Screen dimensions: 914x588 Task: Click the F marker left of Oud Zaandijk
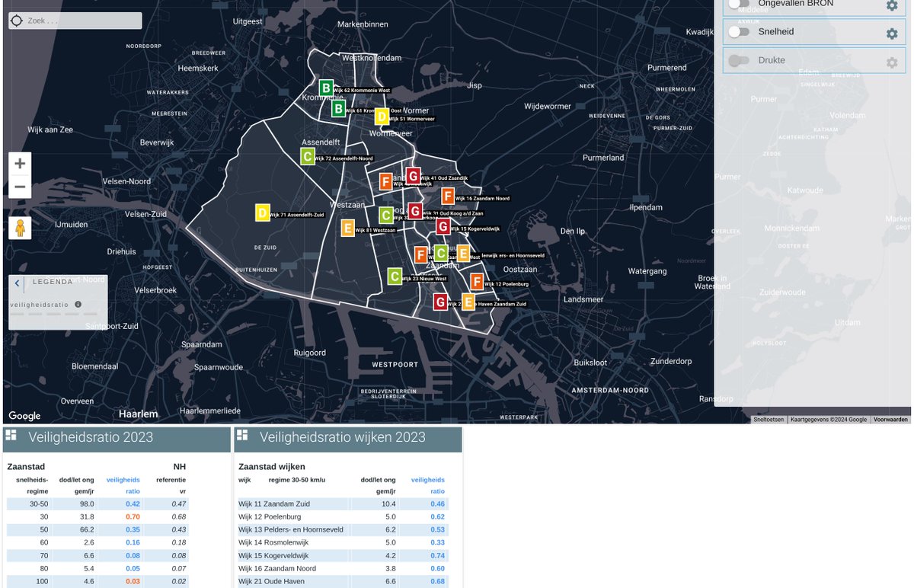(385, 182)
